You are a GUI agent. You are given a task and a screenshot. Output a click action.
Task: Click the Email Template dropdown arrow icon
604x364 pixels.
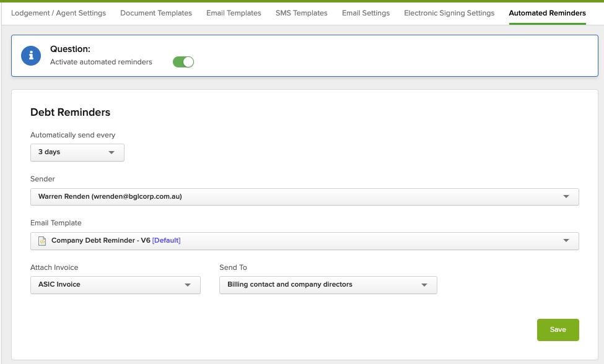pyautogui.click(x=566, y=241)
